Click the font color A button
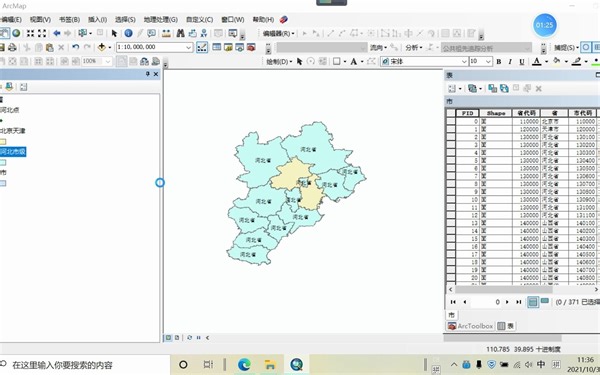 (536, 62)
